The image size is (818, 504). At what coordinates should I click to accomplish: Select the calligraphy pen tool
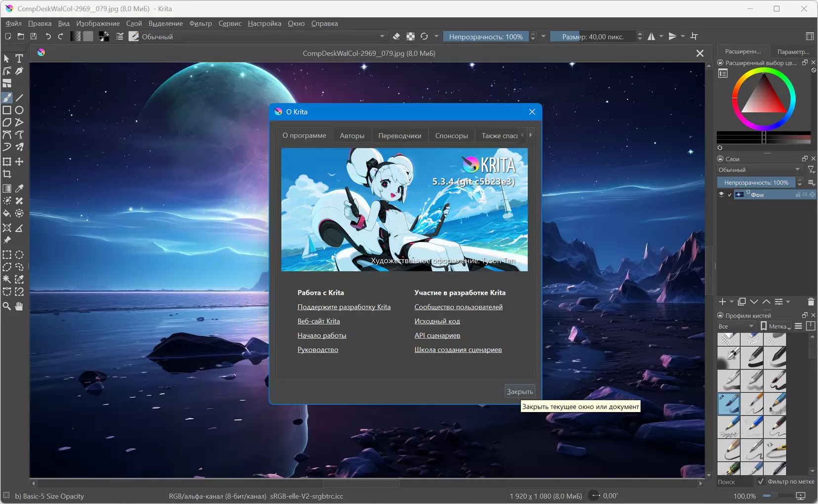pos(19,71)
